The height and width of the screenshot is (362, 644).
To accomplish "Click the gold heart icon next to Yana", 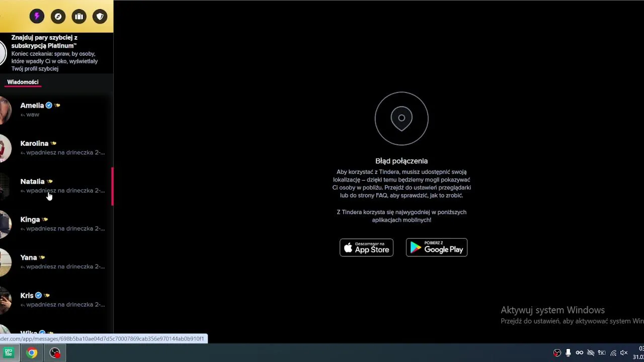I will 42,257.
